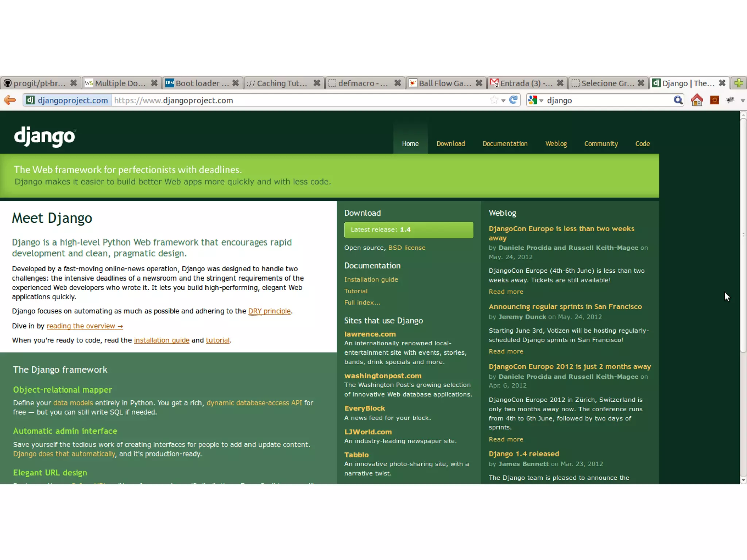Open a new tab with plus icon
The height and width of the screenshot is (560, 747).
point(739,83)
